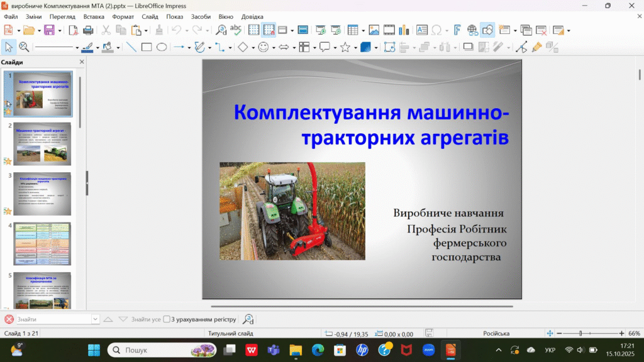Enable the match case checkbox
This screenshot has width=644, height=362.
(167, 319)
